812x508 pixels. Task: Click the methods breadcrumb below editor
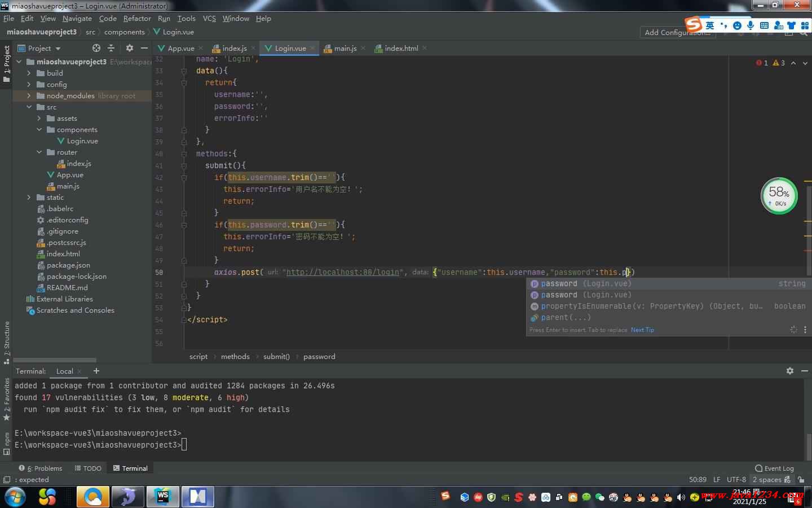tap(235, 356)
